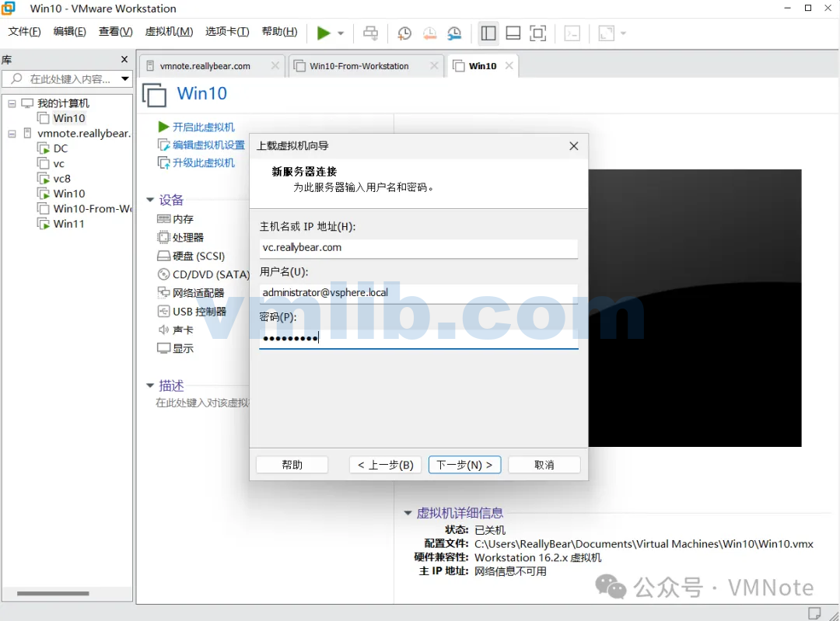Open the Sound card settings

coord(180,330)
